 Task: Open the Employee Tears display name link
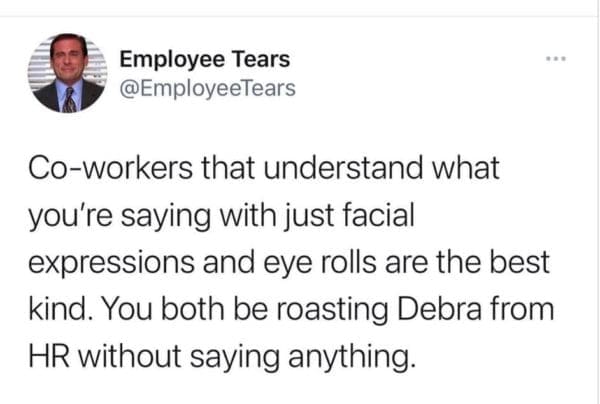pos(205,60)
